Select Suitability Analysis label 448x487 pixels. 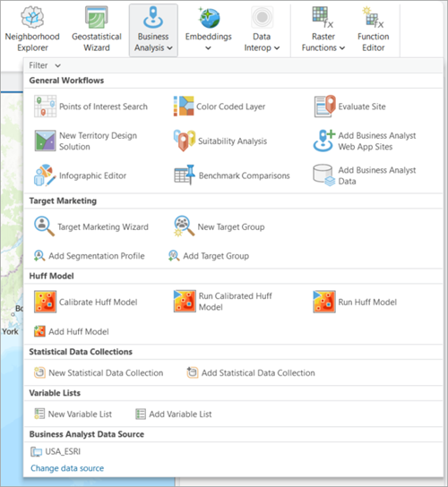(x=233, y=141)
